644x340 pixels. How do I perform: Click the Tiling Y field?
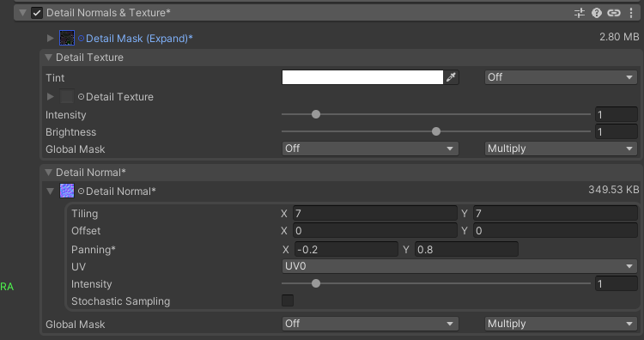(556, 214)
